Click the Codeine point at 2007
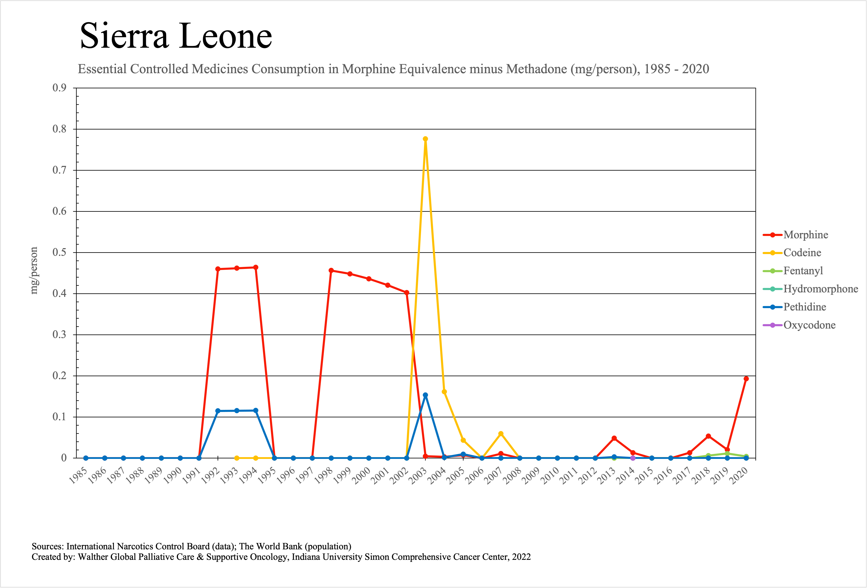 point(501,434)
